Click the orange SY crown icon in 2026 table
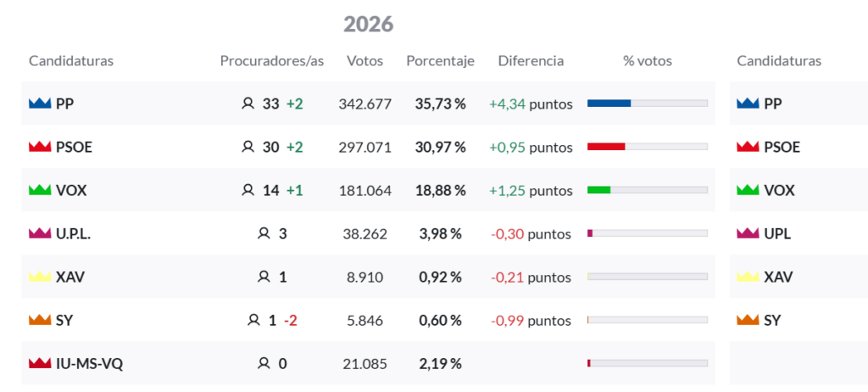Screen dimensions: 868x392 point(40,320)
